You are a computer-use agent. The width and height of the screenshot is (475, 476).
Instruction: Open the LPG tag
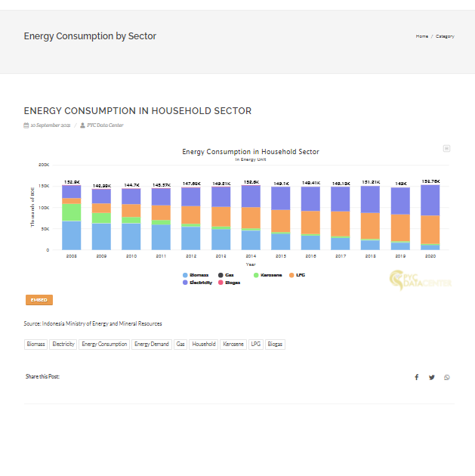pyautogui.click(x=256, y=345)
